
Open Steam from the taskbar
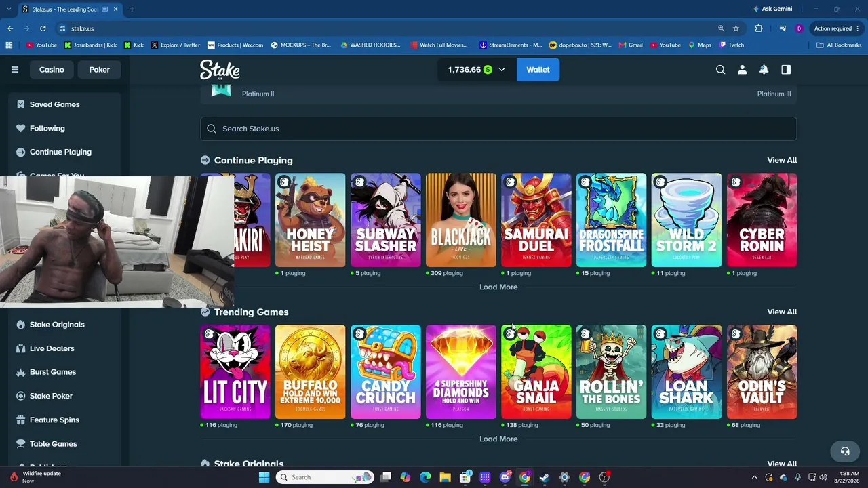pyautogui.click(x=545, y=477)
